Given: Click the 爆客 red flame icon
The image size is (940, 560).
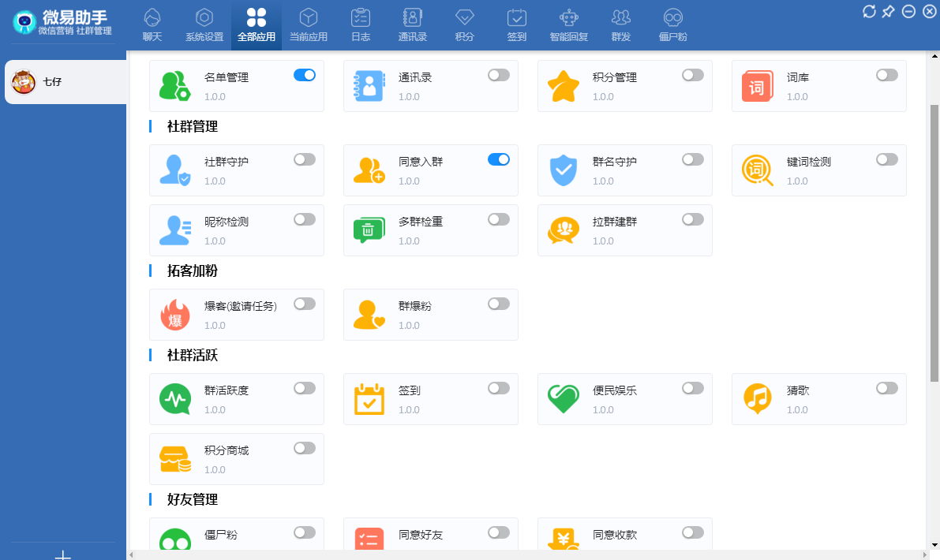Looking at the screenshot, I should (175, 315).
